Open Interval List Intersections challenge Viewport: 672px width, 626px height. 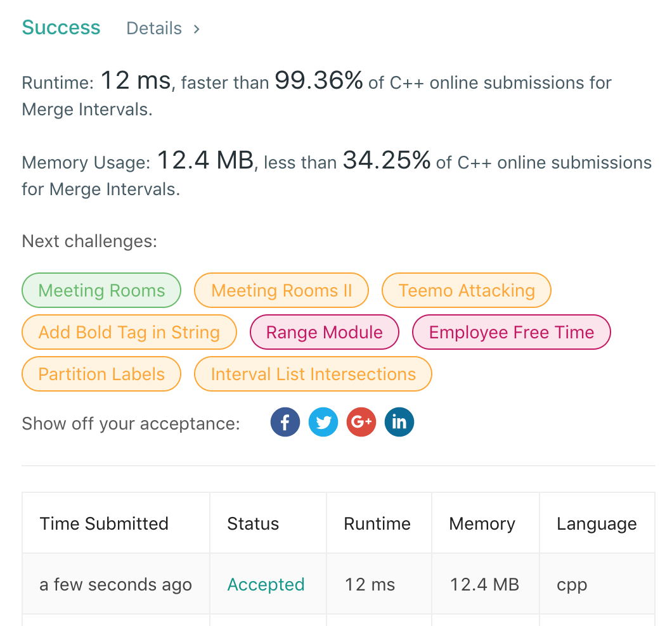313,374
